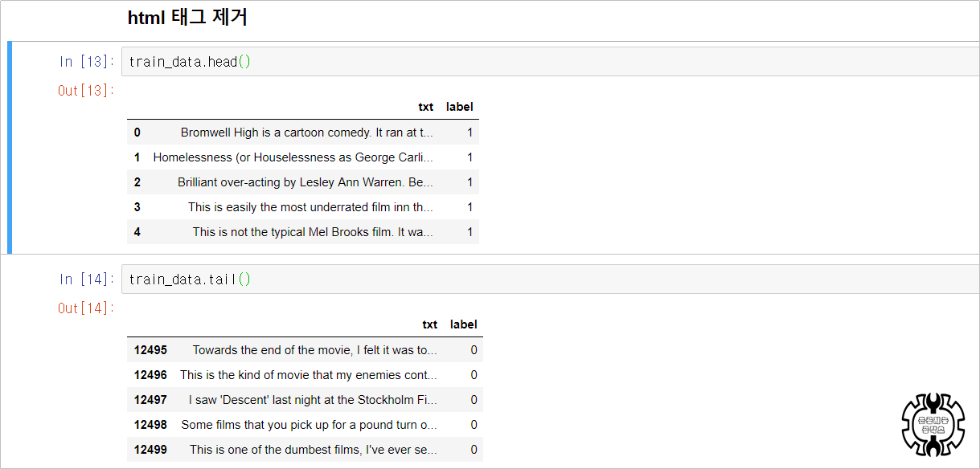
Task: Select the 'Homelessness (or Houselessness' row
Action: tap(303, 157)
